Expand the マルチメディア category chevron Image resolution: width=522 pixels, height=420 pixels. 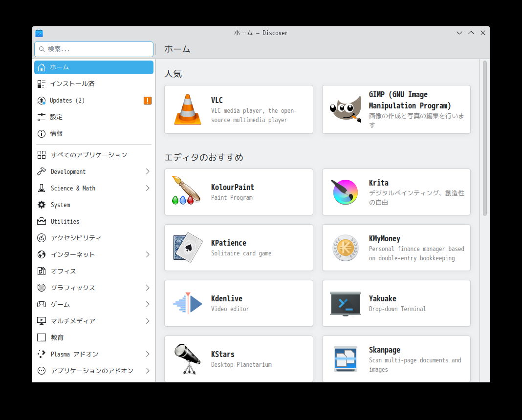click(x=148, y=321)
